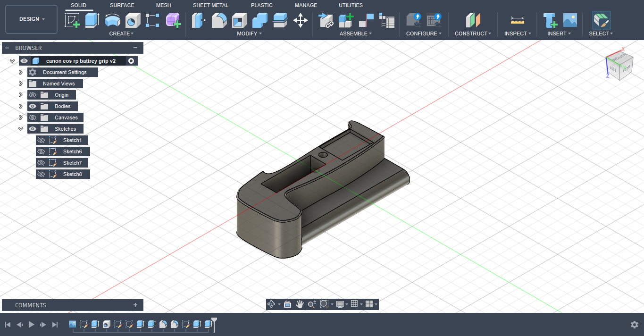Play the timeline
This screenshot has height=336, width=644.
32,324
